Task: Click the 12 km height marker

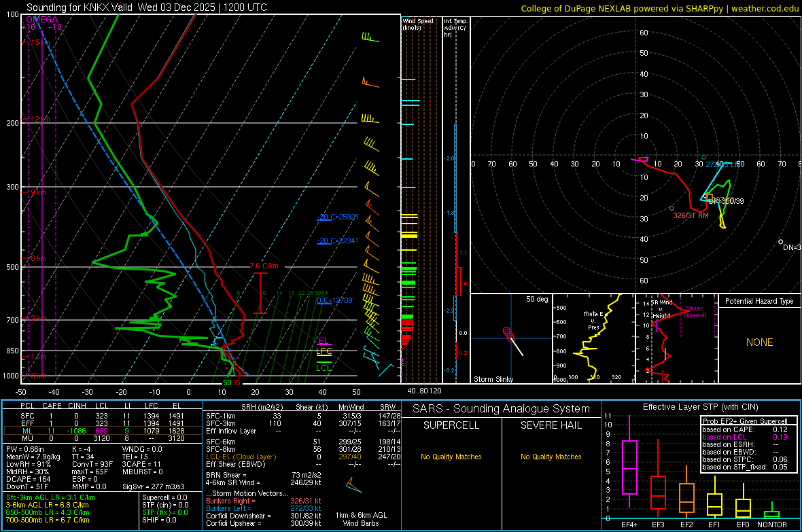Action: tap(40, 119)
